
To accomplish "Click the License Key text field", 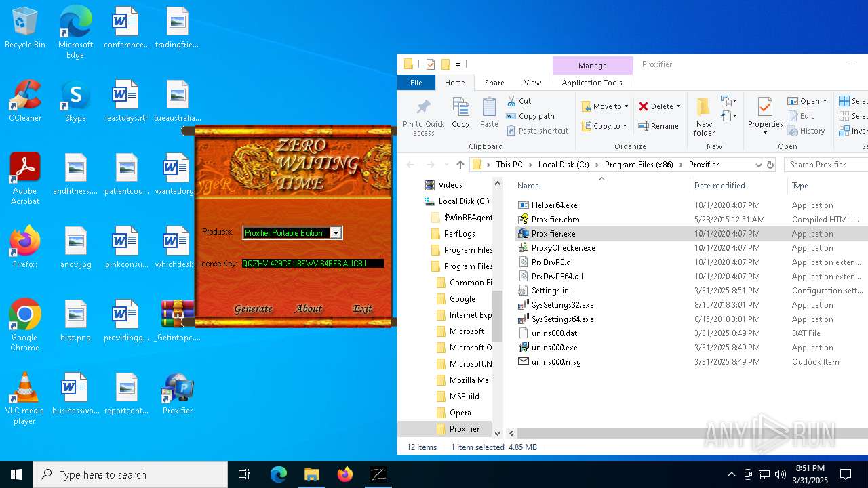I will point(313,263).
